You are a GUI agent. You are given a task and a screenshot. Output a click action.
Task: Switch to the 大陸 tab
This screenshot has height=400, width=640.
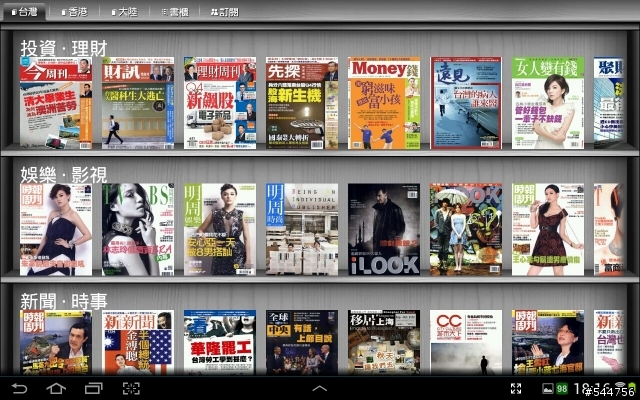pos(124,12)
